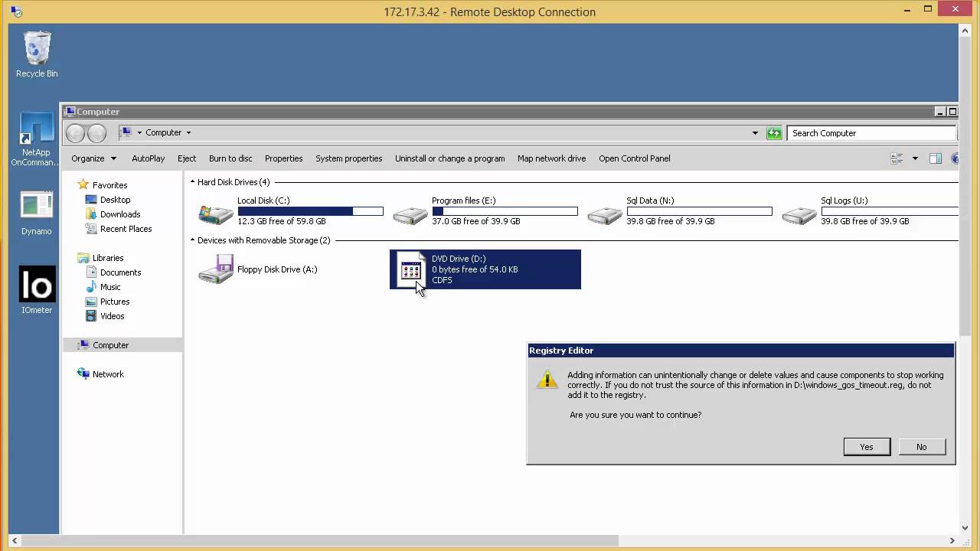
Task: Open the view options dropdown arrow
Action: point(915,158)
